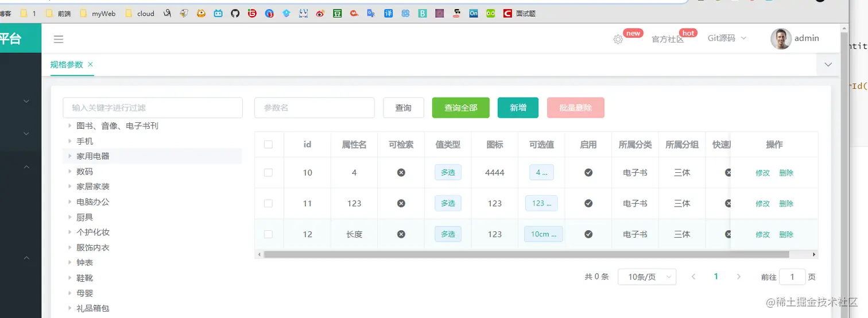
Task: Expand the 数码 category arrow
Action: [x=69, y=172]
